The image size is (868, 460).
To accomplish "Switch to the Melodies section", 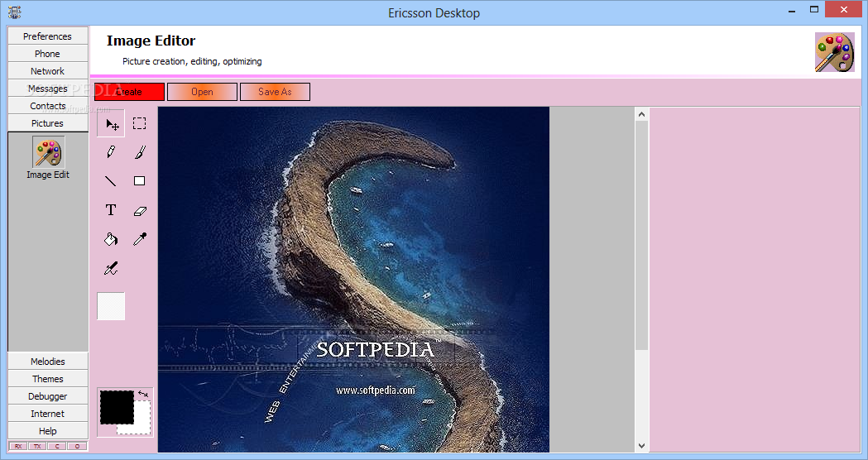I will pos(48,362).
